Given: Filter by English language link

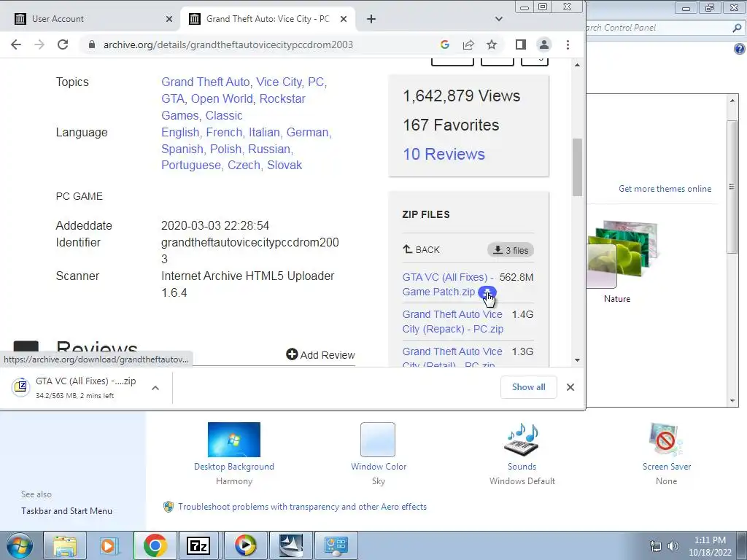Looking at the screenshot, I should pyautogui.click(x=180, y=133).
